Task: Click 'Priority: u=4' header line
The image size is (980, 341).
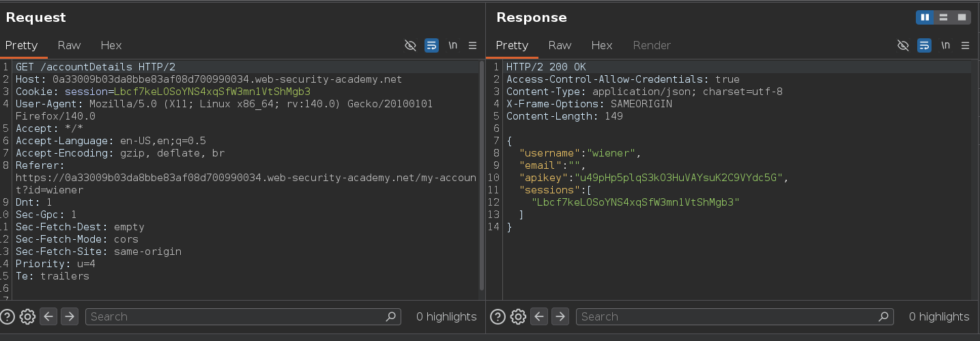Action: [55, 264]
